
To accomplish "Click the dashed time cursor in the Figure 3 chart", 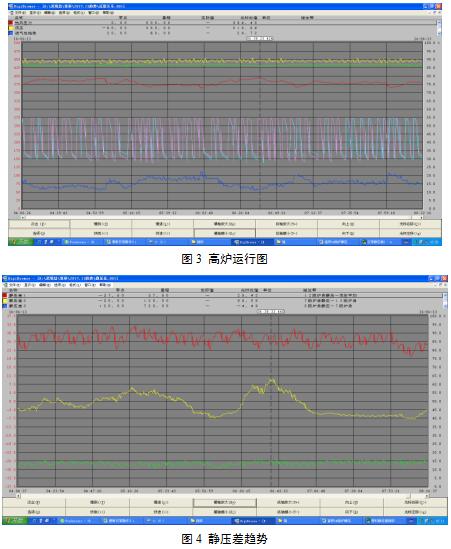I will [259, 126].
